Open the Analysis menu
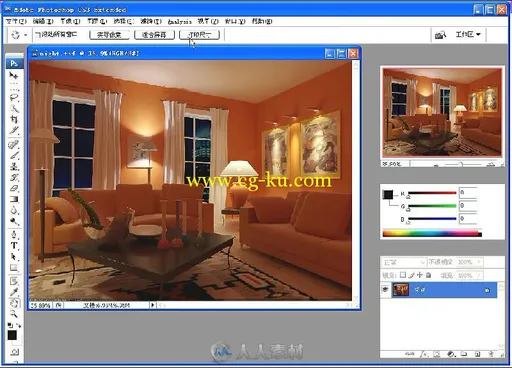 180,22
